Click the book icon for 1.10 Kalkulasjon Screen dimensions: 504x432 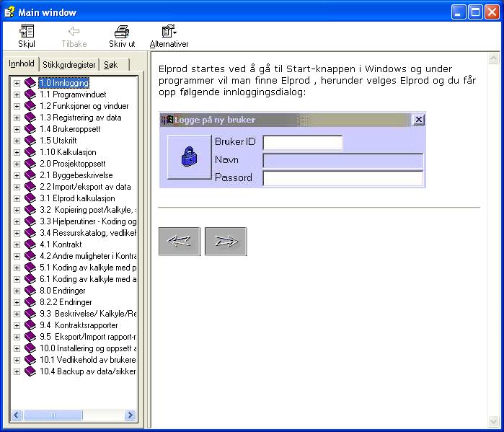point(30,152)
